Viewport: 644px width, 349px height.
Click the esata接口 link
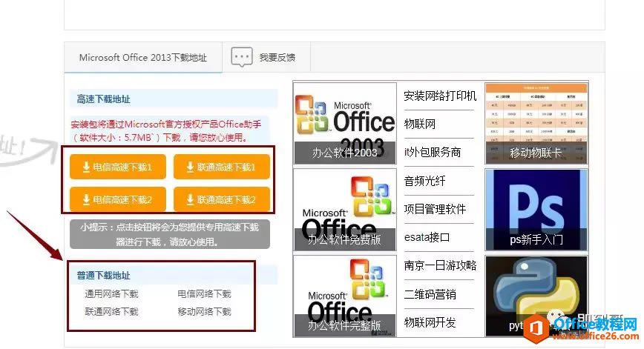427,237
